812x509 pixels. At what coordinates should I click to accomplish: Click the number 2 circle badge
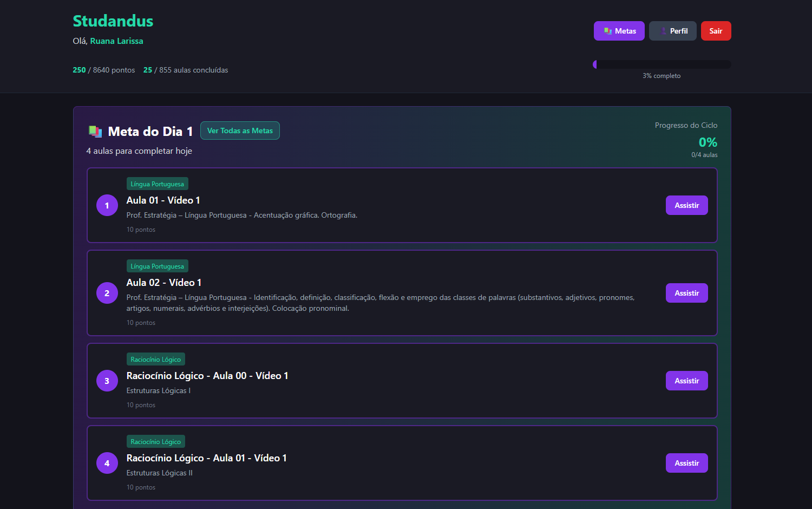[x=107, y=293]
